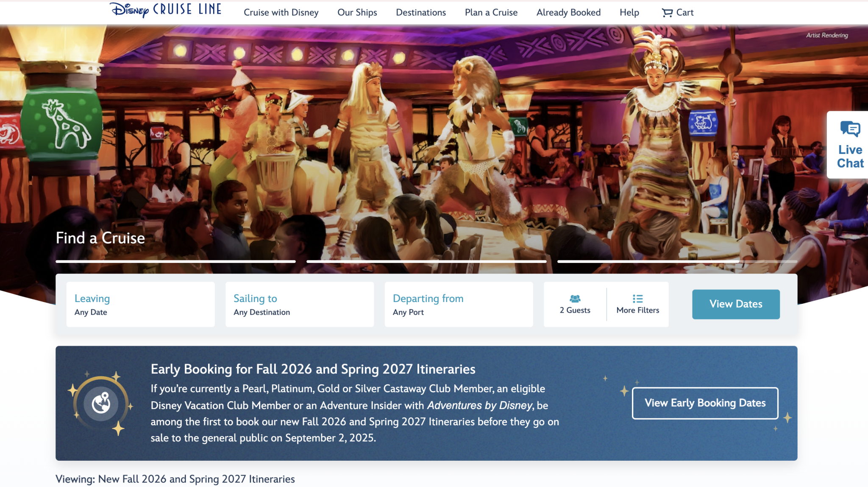The height and width of the screenshot is (487, 868).
Task: Click View Early Booking Dates button
Action: coord(705,403)
